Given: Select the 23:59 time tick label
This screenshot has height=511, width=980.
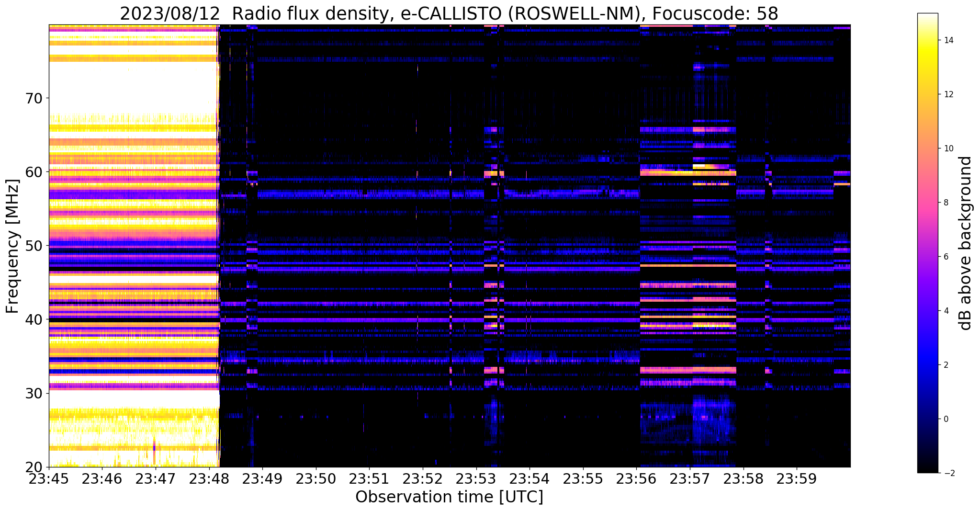Looking at the screenshot, I should point(797,478).
